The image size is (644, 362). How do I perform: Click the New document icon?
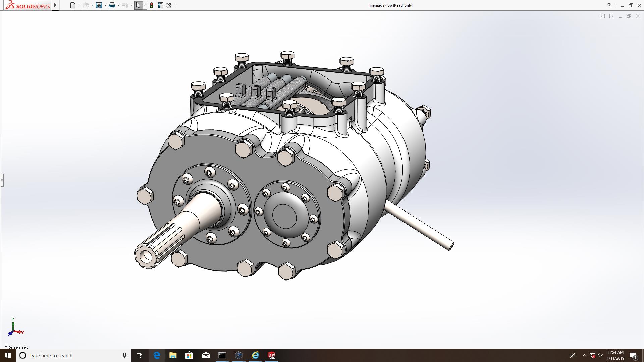tap(72, 5)
